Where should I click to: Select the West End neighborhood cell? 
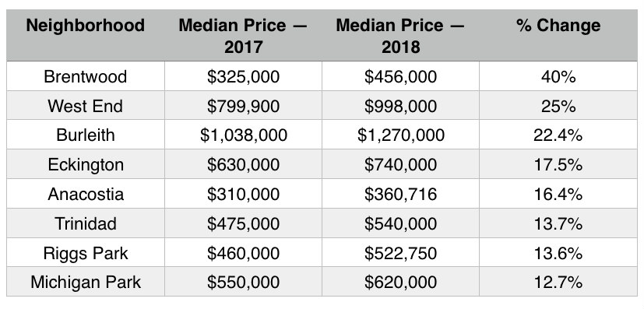coord(86,106)
